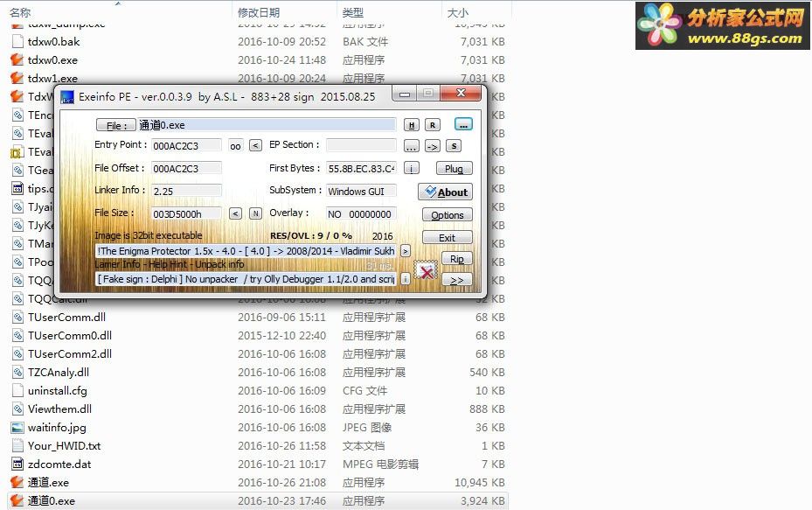Open the Plug plugins menu

point(455,169)
